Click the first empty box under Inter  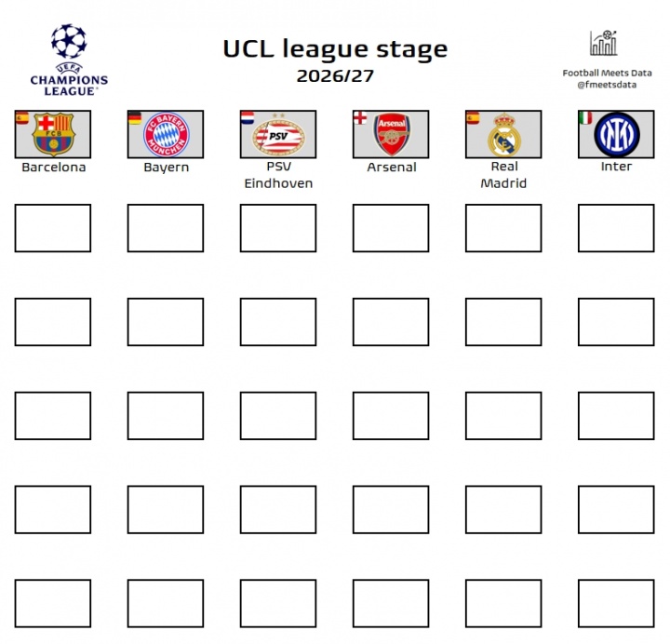pyautogui.click(x=616, y=228)
